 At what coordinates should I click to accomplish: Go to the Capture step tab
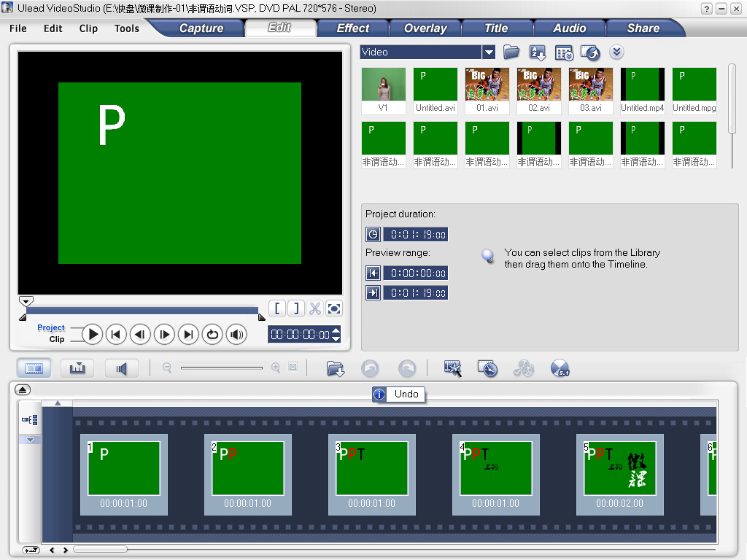click(201, 28)
